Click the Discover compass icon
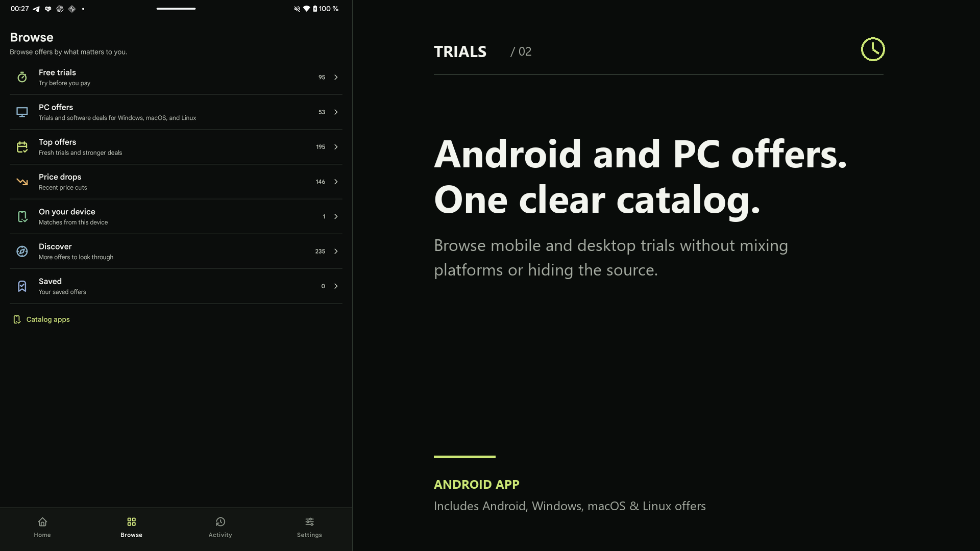 [22, 252]
